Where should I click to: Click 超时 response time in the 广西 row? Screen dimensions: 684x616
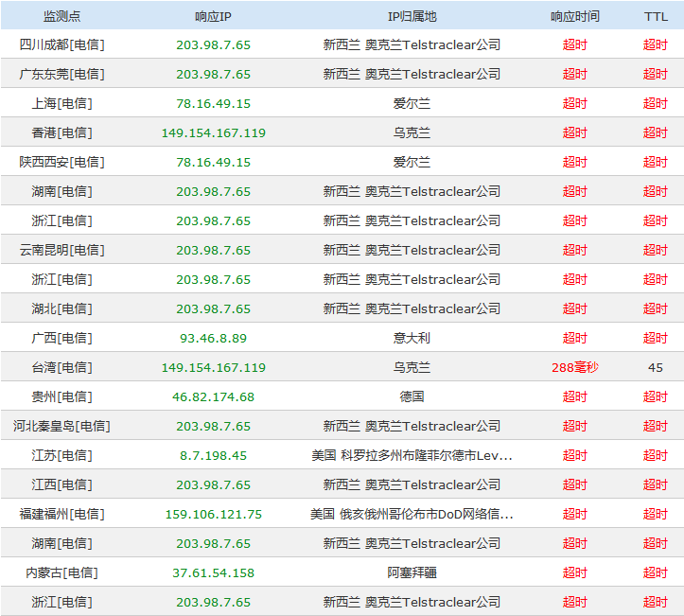tap(575, 338)
